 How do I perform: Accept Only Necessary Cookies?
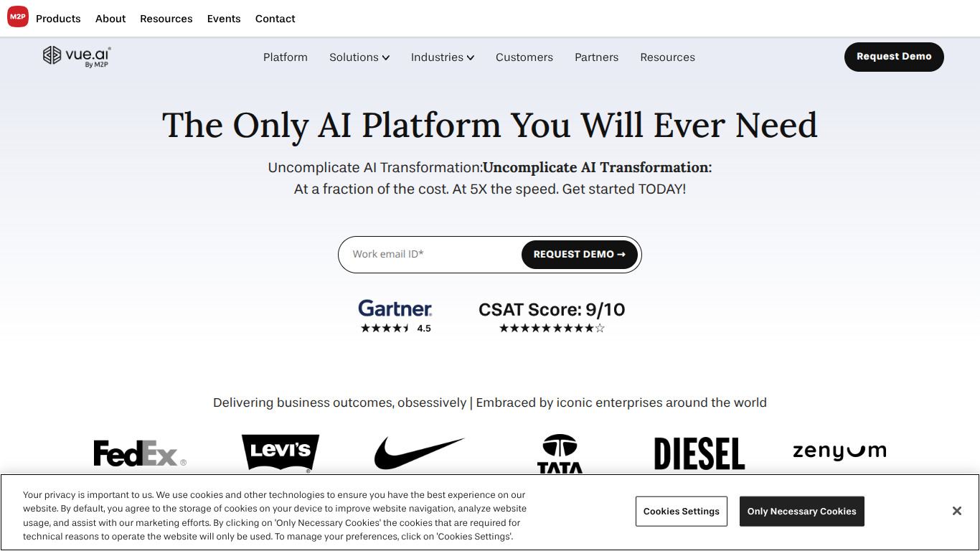[x=802, y=512]
